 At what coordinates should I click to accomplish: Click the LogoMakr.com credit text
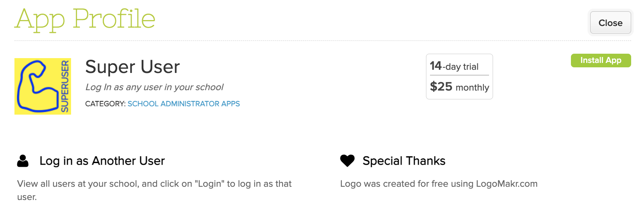pyautogui.click(x=439, y=184)
